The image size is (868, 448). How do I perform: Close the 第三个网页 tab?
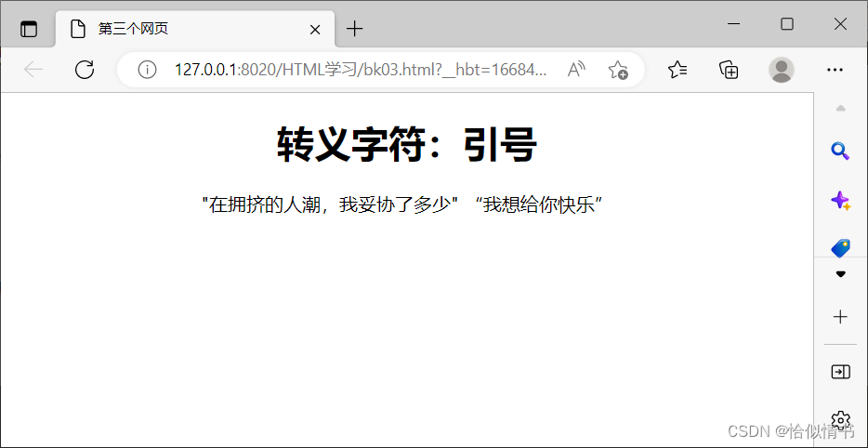tap(314, 29)
